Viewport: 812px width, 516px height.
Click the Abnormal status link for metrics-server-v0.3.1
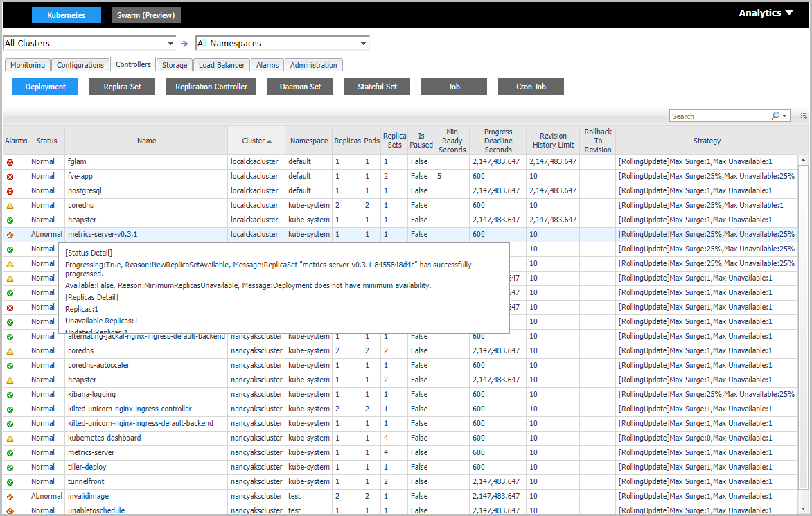click(x=46, y=235)
